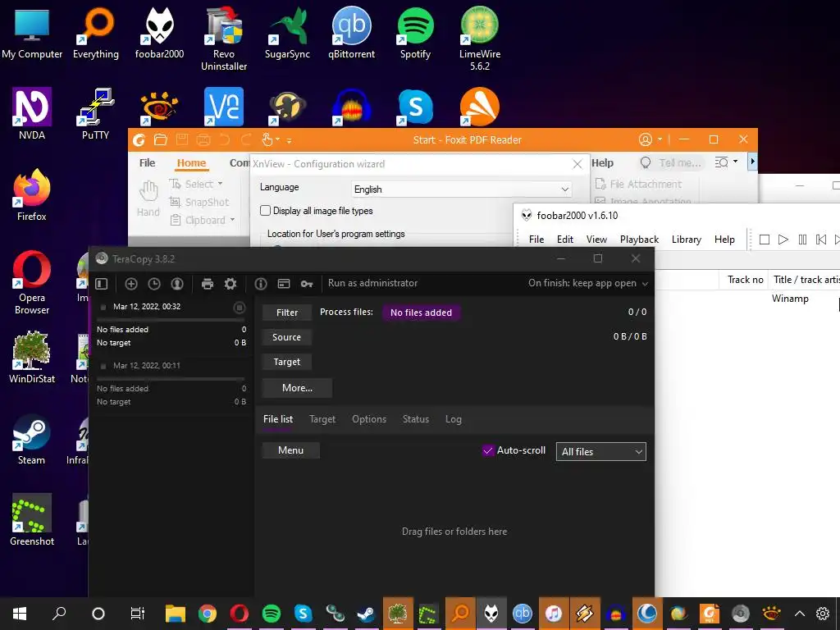Click the More... button in TeraCopy
The width and height of the screenshot is (840, 630).
click(297, 387)
